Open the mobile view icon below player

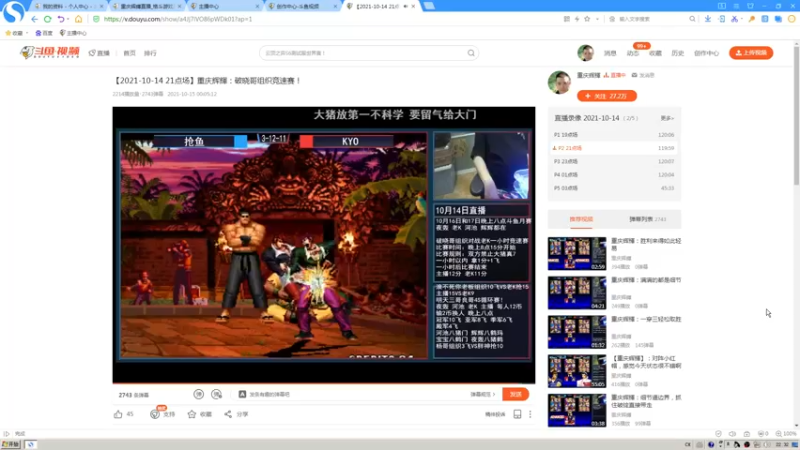click(517, 414)
